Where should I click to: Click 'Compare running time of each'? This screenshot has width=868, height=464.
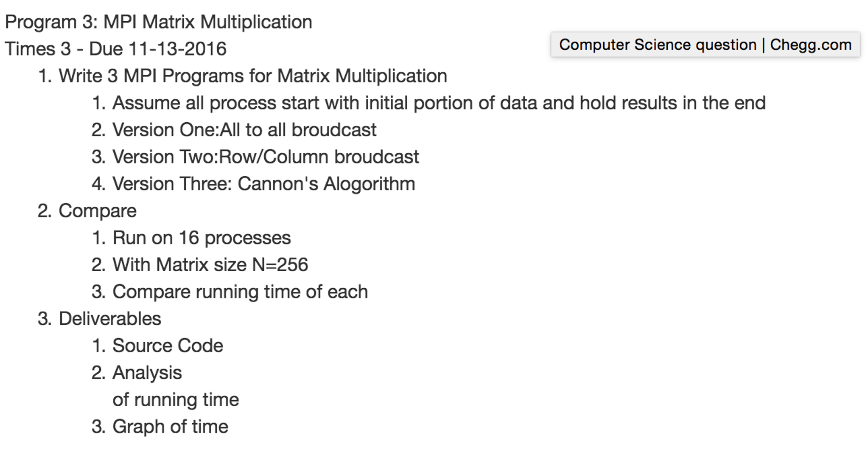[x=240, y=292]
